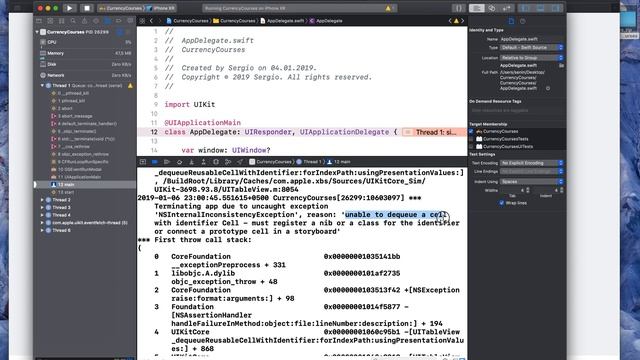The height and width of the screenshot is (360, 640).
Task: Toggle the debug area visibility button
Action: coord(540,8)
